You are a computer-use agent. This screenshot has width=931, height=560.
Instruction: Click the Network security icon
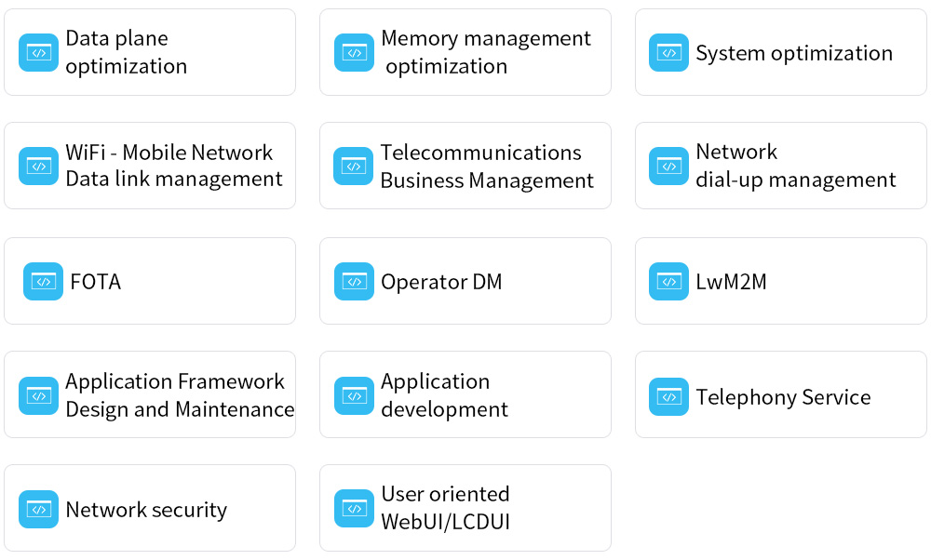click(38, 510)
